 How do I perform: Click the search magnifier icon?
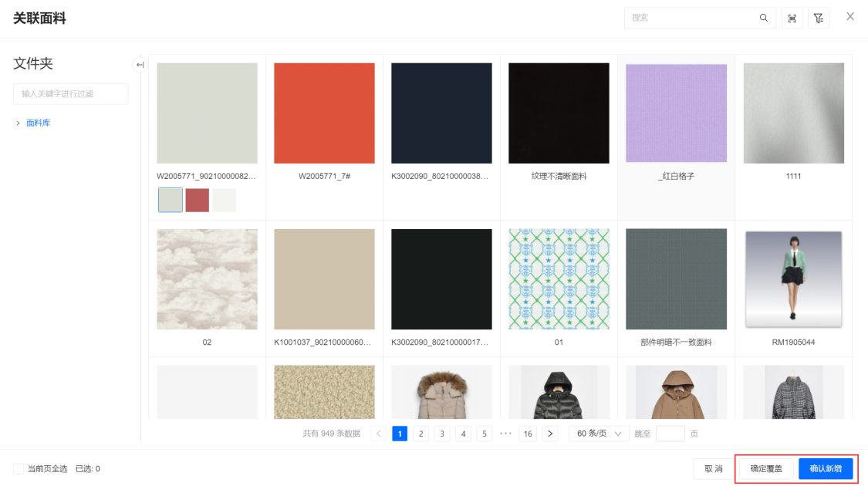(764, 18)
